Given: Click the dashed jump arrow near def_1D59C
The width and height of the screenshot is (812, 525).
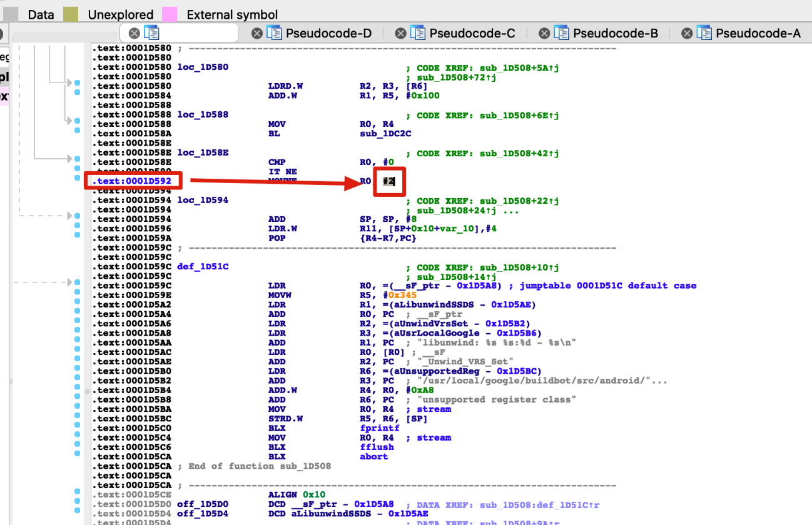Looking at the screenshot, I should coord(69,281).
